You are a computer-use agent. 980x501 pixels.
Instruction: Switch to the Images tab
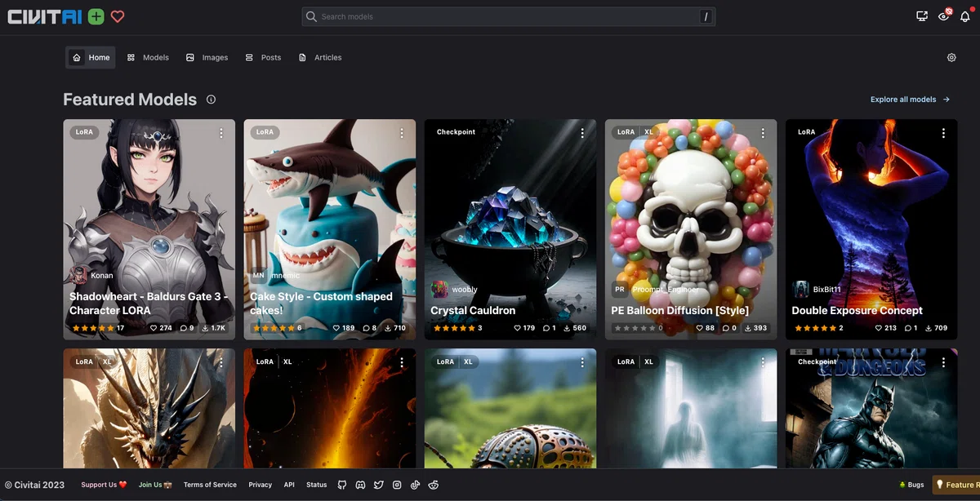tap(207, 57)
